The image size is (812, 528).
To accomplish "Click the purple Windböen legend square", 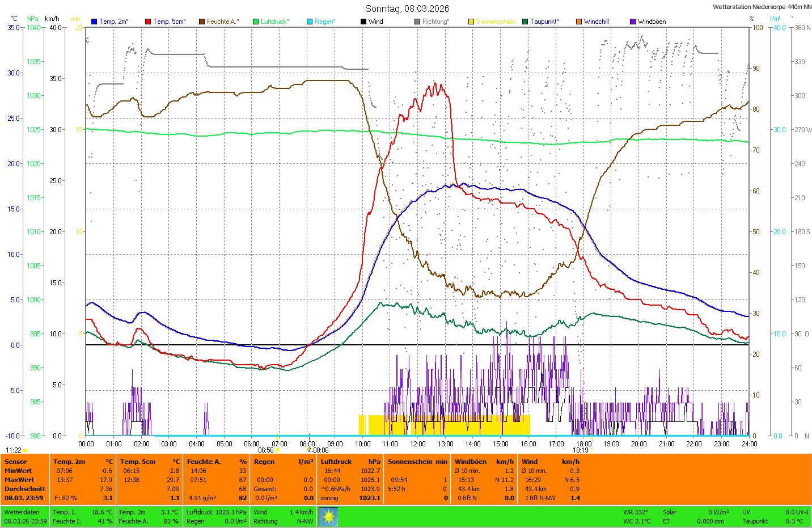I will (633, 22).
